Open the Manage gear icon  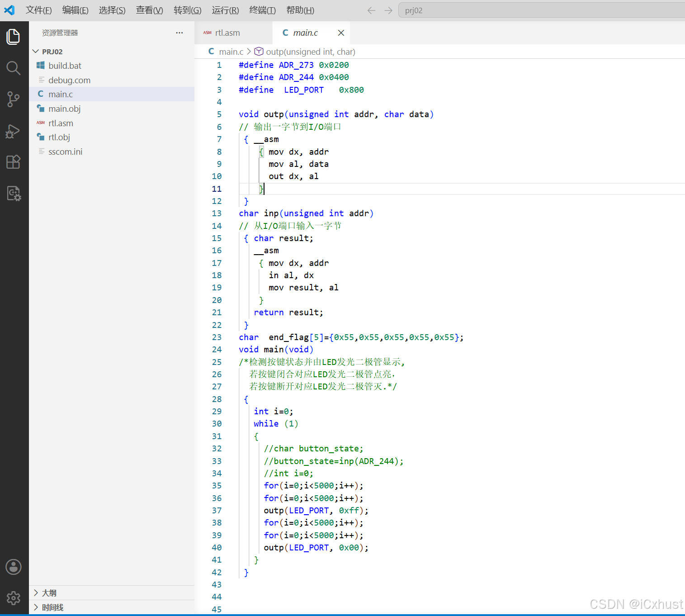coord(14,598)
